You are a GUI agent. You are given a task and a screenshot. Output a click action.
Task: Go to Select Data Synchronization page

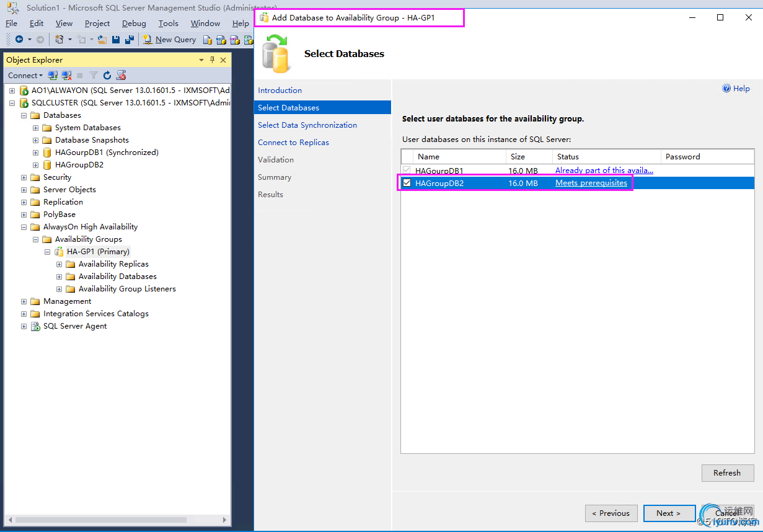coord(307,125)
